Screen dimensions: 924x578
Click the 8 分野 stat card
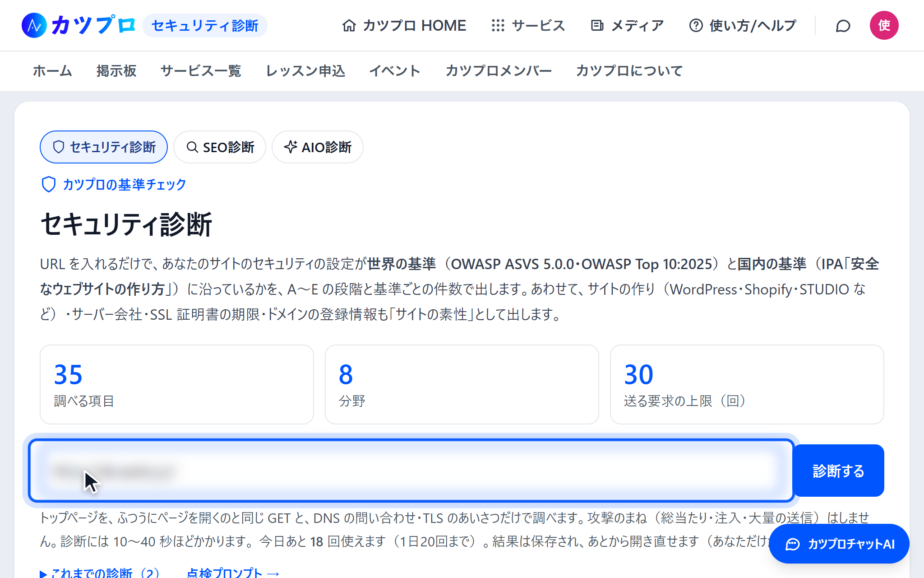pyautogui.click(x=462, y=384)
